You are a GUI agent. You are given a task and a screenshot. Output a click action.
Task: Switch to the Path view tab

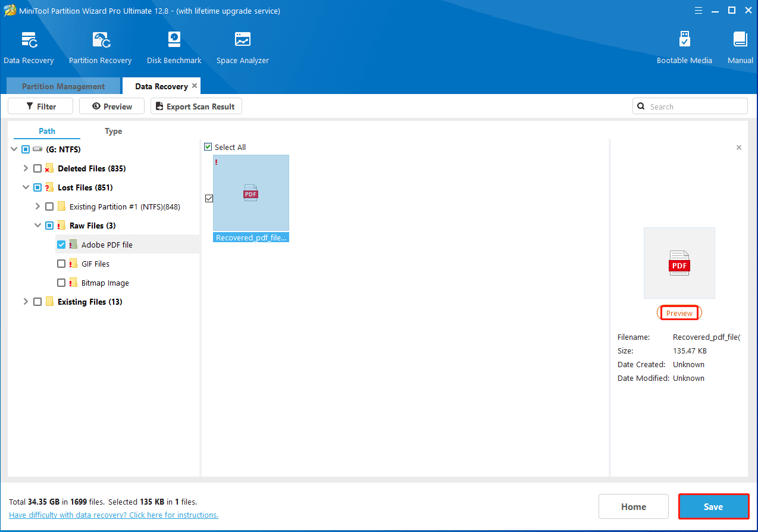tap(47, 131)
